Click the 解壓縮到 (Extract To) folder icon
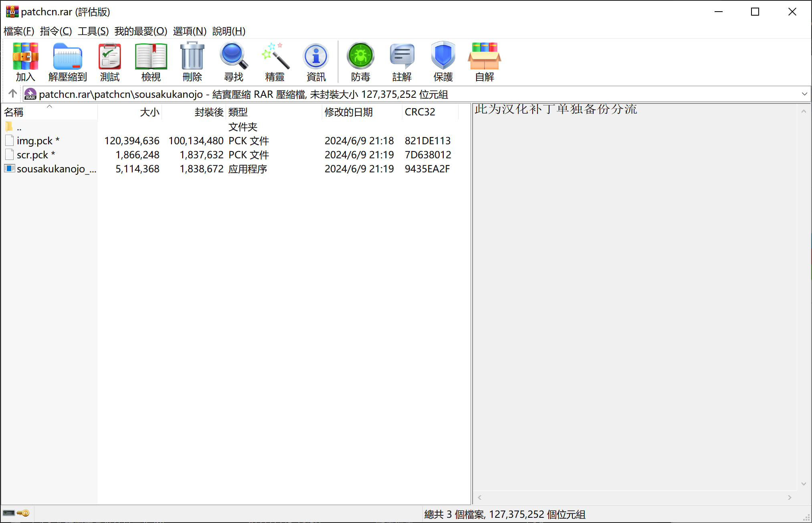The width and height of the screenshot is (812, 523). click(x=67, y=61)
